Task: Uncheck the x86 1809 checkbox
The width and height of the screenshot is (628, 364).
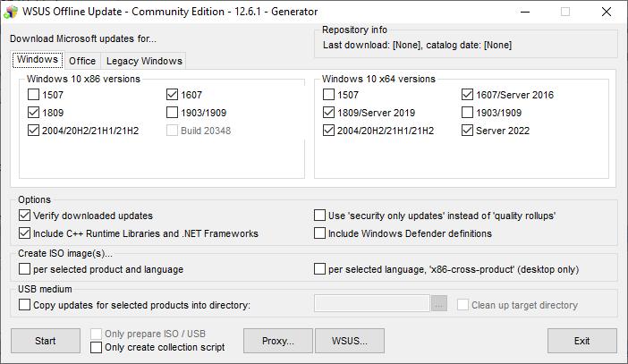Action: tap(34, 113)
